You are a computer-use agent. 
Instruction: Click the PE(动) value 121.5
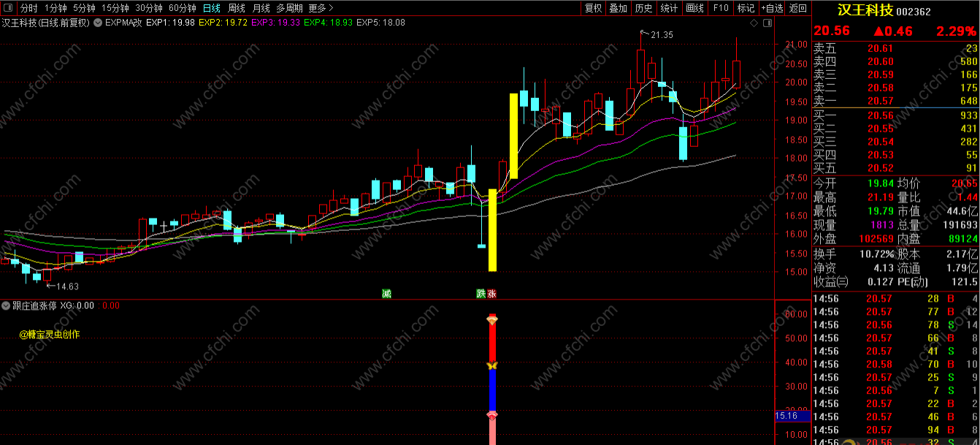(964, 282)
